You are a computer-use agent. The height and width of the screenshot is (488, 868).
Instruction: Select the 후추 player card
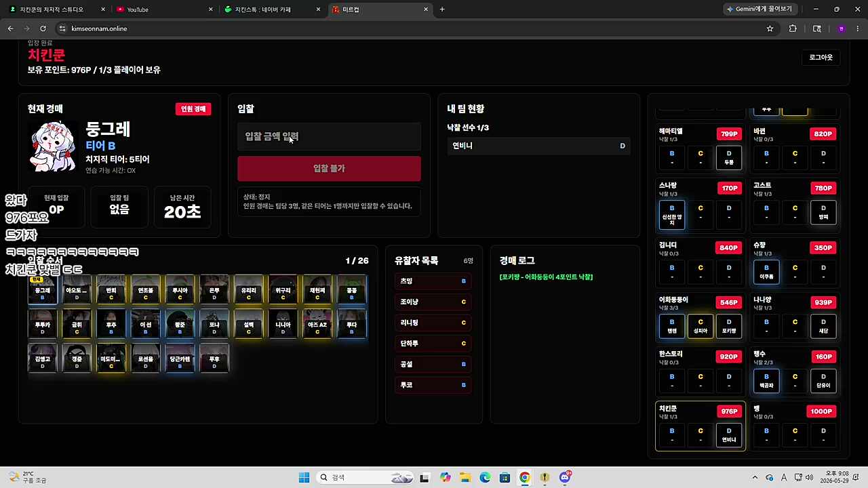[x=111, y=324]
